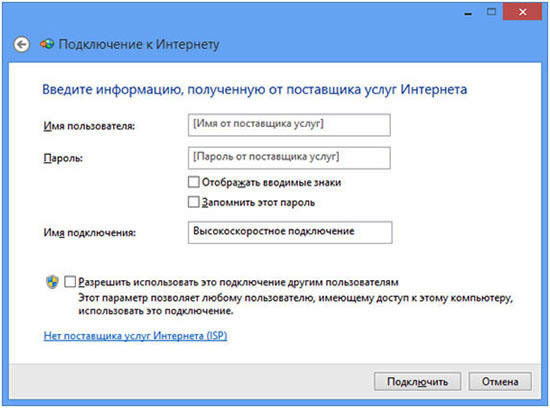Open the Нет поставщика услуг Интернета link
550x408 pixels.
pyautogui.click(x=135, y=336)
